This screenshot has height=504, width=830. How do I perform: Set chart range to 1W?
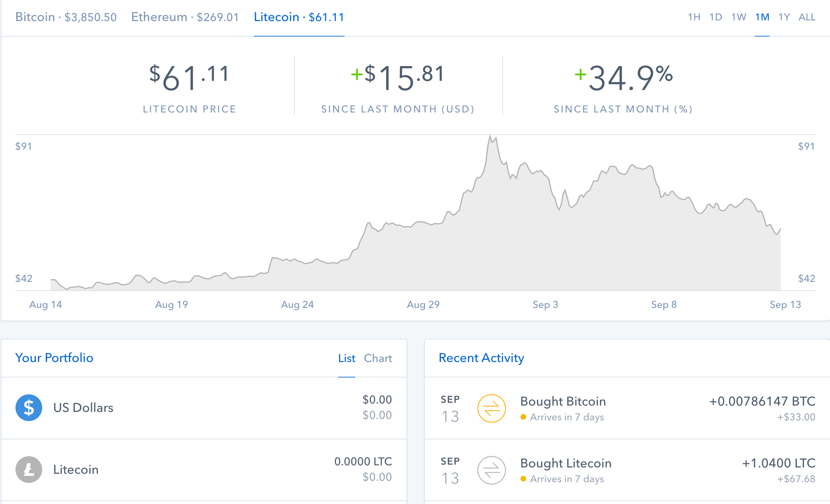tap(739, 17)
